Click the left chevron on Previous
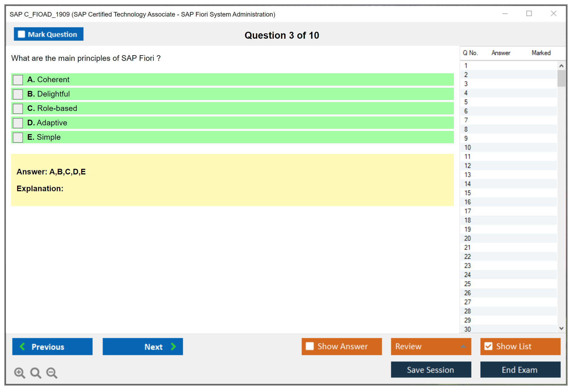 (x=22, y=346)
